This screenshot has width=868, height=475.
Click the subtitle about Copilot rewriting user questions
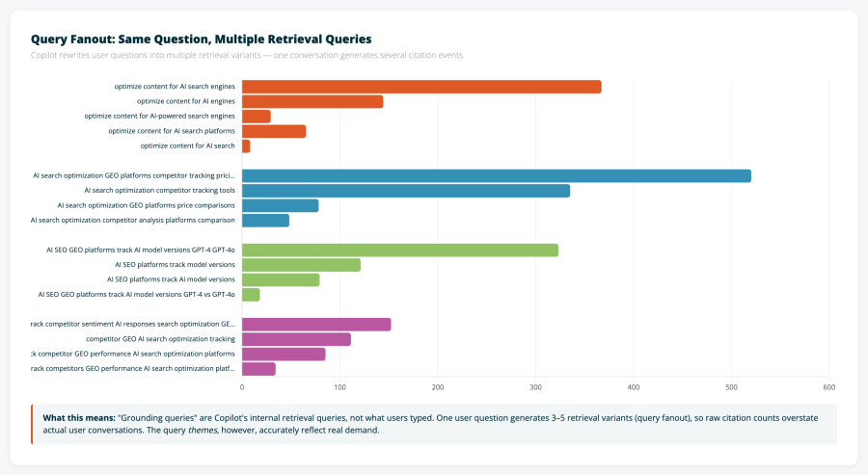[247, 56]
